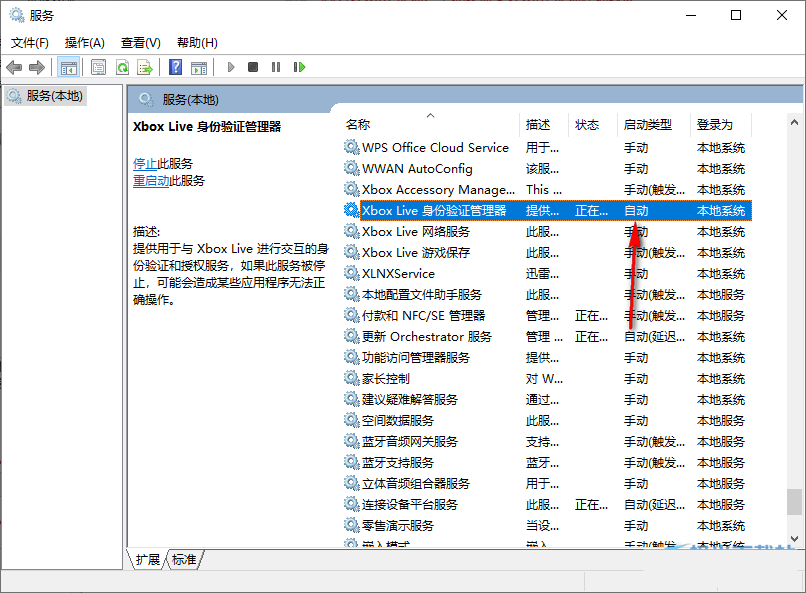Open Help with the question mark icon
The height and width of the screenshot is (593, 806).
pyautogui.click(x=175, y=67)
